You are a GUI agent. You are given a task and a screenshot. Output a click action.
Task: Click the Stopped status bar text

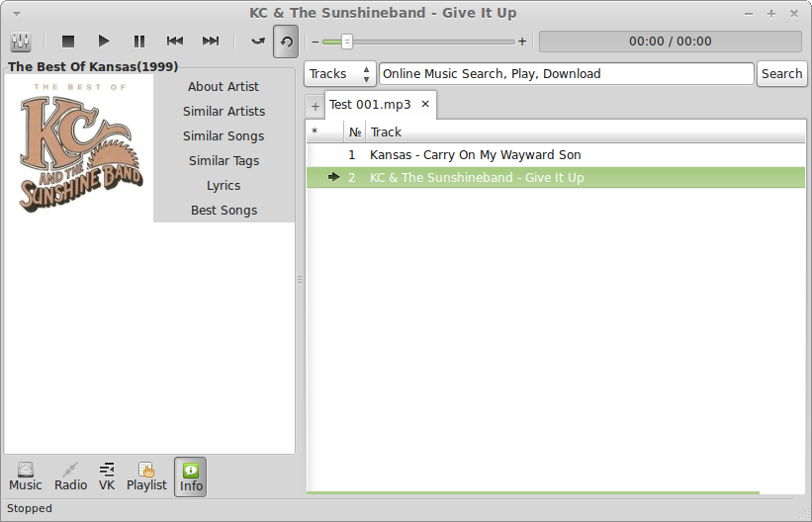pos(30,508)
